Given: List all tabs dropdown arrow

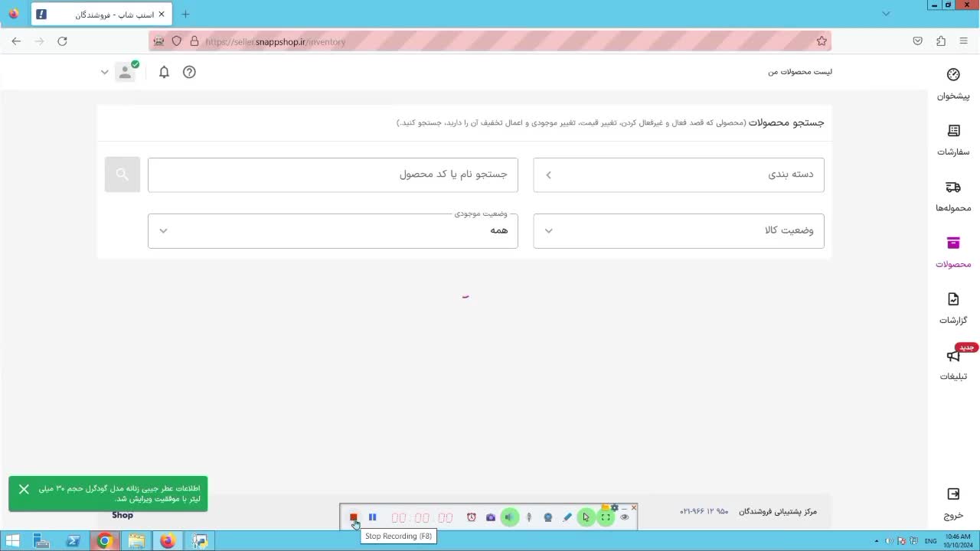Looking at the screenshot, I should coord(886,14).
